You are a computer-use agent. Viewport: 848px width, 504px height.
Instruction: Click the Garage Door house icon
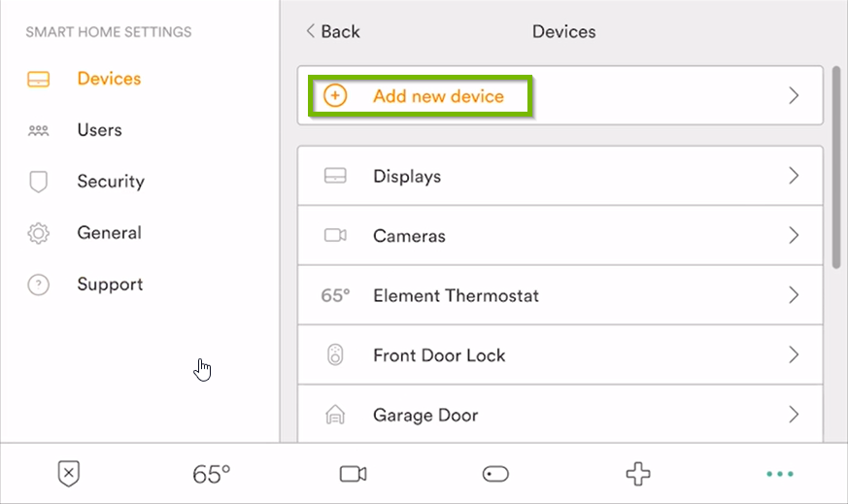[335, 415]
